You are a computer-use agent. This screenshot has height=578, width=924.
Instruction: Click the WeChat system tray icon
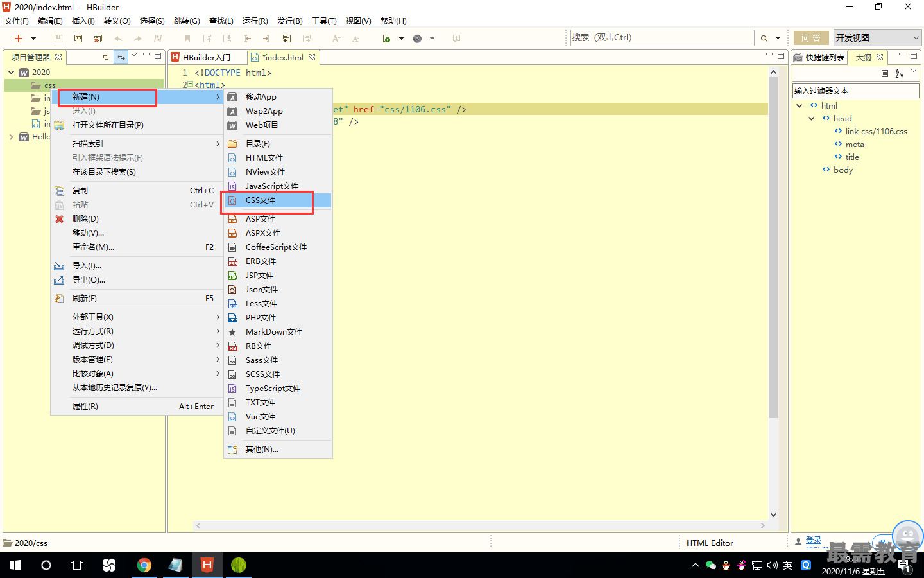(x=710, y=565)
